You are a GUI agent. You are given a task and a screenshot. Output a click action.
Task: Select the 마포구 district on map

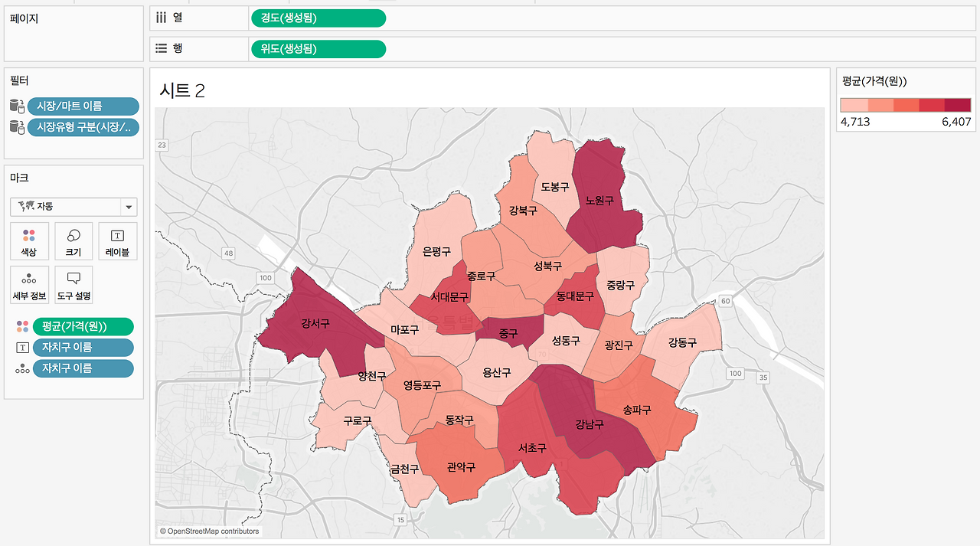pos(404,330)
